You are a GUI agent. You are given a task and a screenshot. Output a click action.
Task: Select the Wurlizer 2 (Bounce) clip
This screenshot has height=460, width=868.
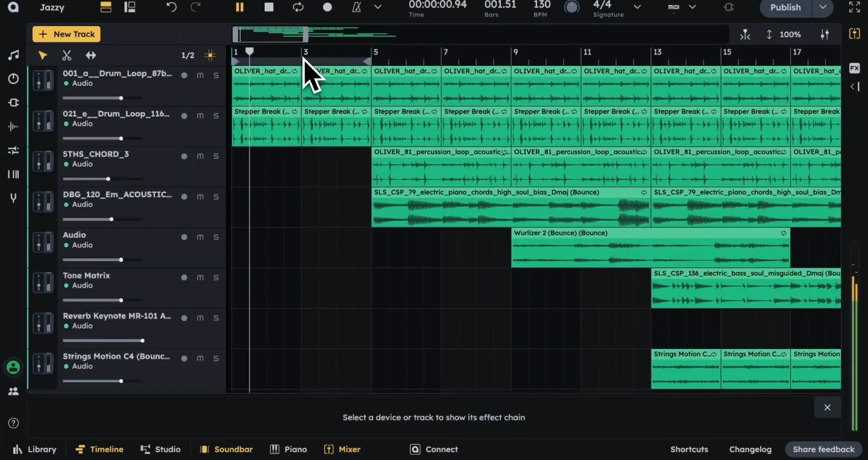click(x=650, y=247)
